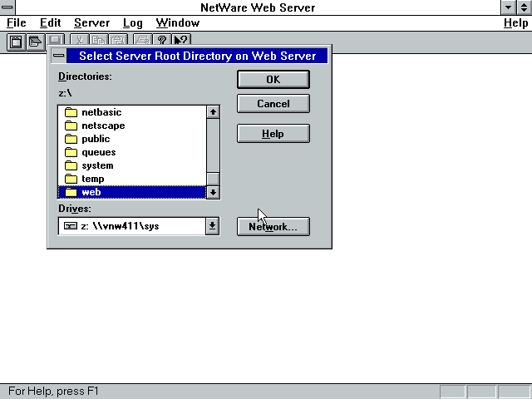Select the queues folder icon
The image size is (532, 399).
coord(71,152)
